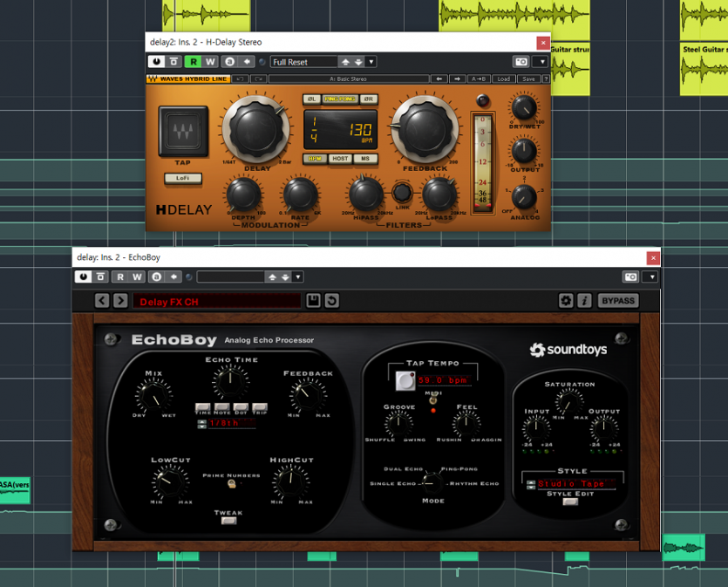Click Waves undo arrow button

click(240, 79)
